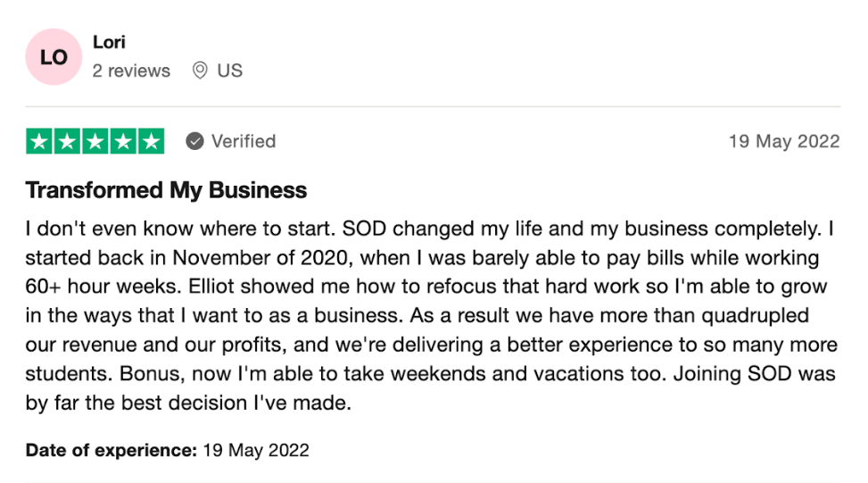Click the review body paragraph text

click(x=428, y=316)
